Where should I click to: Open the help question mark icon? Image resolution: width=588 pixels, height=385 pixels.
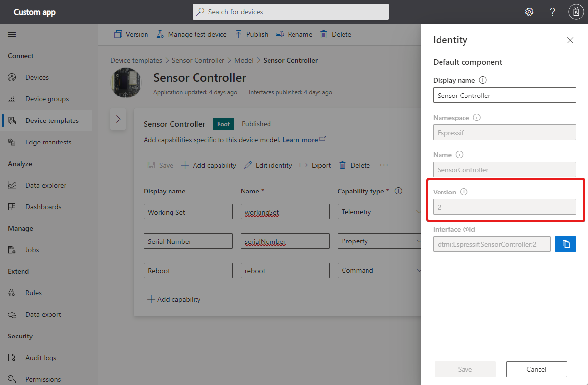click(x=552, y=12)
